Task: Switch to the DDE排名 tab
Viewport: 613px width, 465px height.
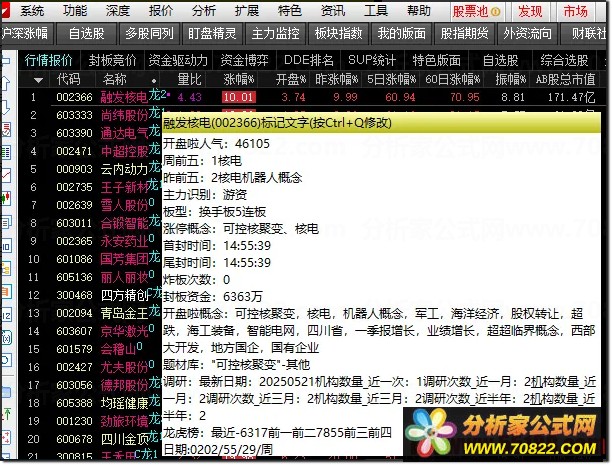Action: pos(309,60)
